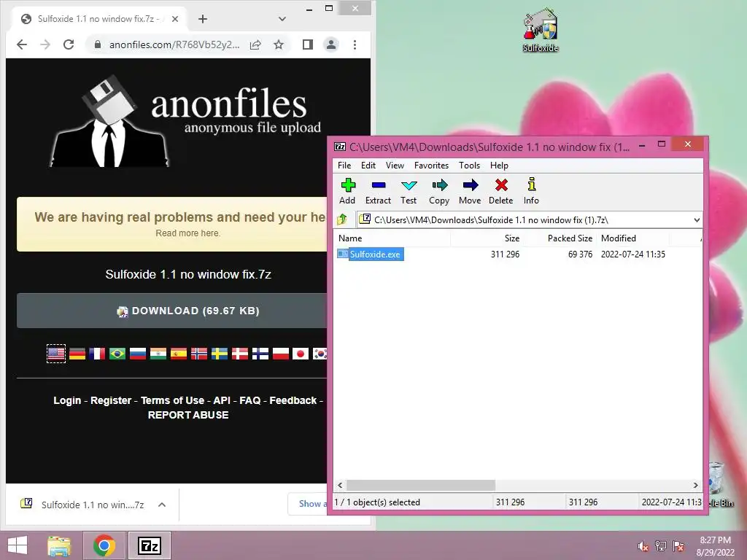Open Chrome side panel icon
This screenshot has width=747, height=560.
click(x=308, y=44)
